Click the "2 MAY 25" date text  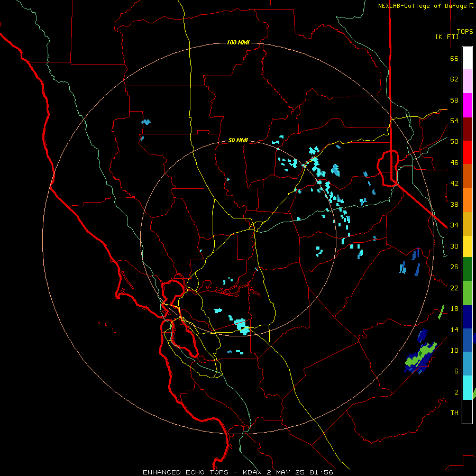pos(286,472)
